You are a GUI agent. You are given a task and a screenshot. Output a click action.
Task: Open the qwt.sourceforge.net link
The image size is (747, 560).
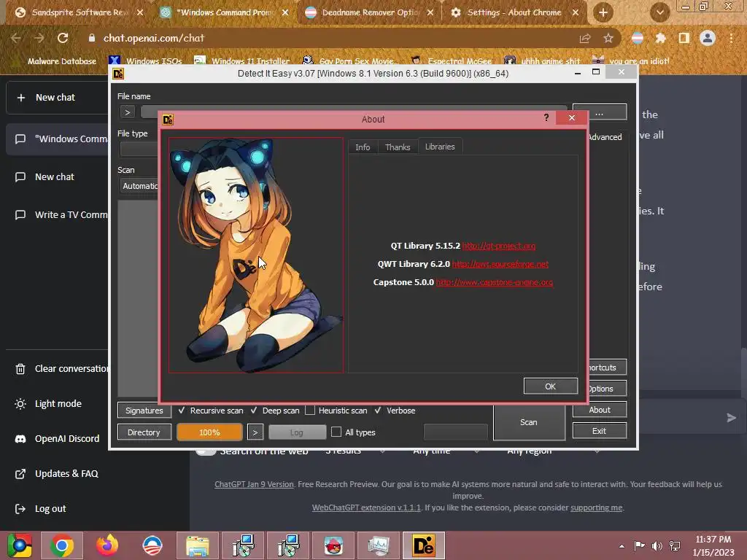coord(500,264)
